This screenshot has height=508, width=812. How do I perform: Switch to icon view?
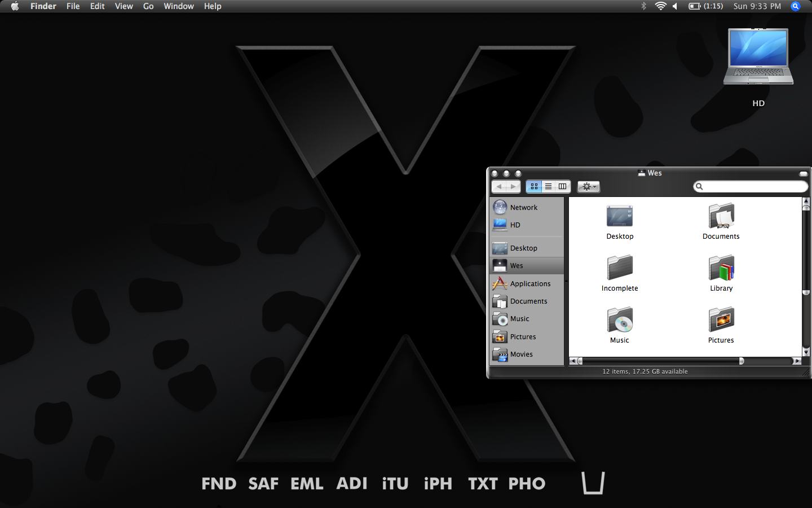534,186
